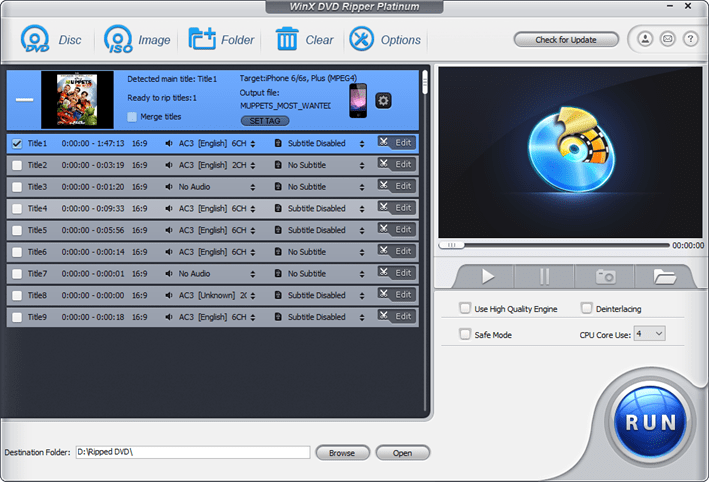Click Edit scissors for Title1

(x=397, y=142)
